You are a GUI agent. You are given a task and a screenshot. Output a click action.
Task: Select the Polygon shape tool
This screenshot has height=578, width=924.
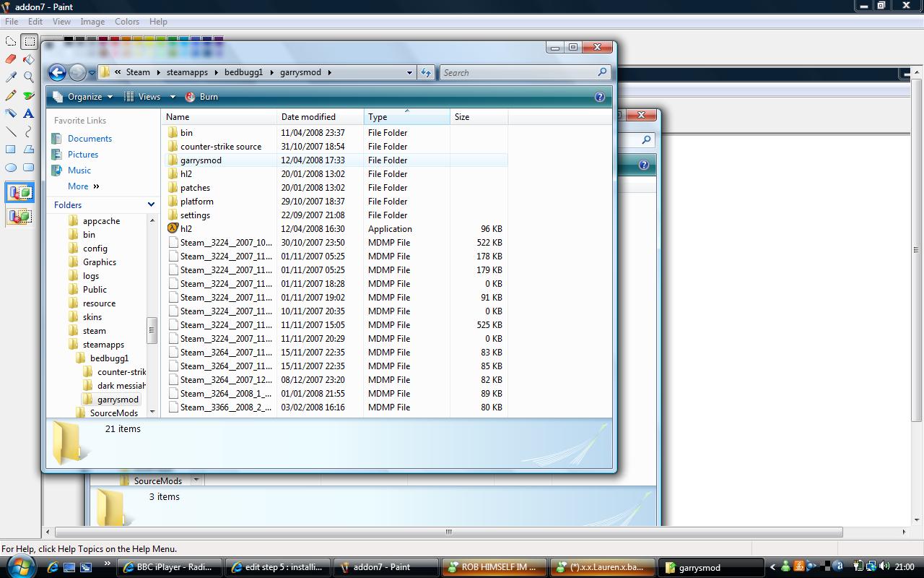click(29, 150)
